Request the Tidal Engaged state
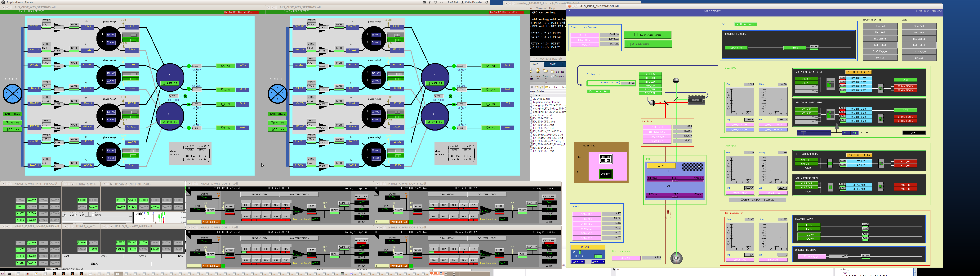980x276 pixels. (x=880, y=51)
